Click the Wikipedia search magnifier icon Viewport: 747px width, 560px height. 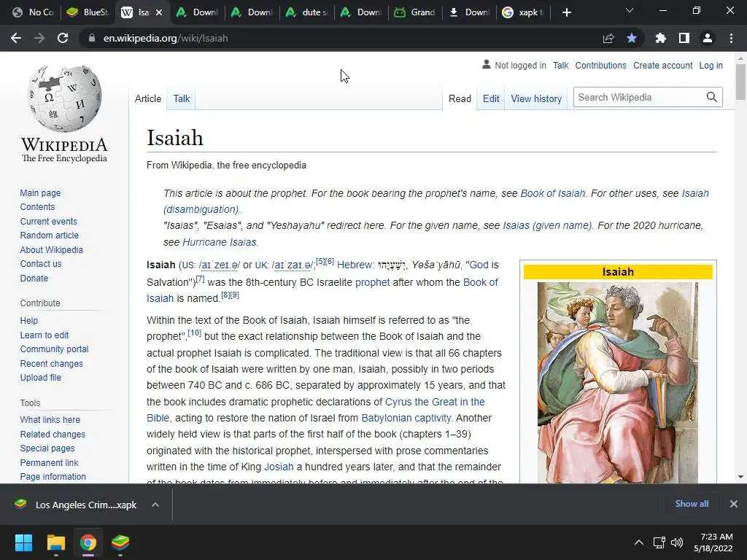pyautogui.click(x=712, y=97)
